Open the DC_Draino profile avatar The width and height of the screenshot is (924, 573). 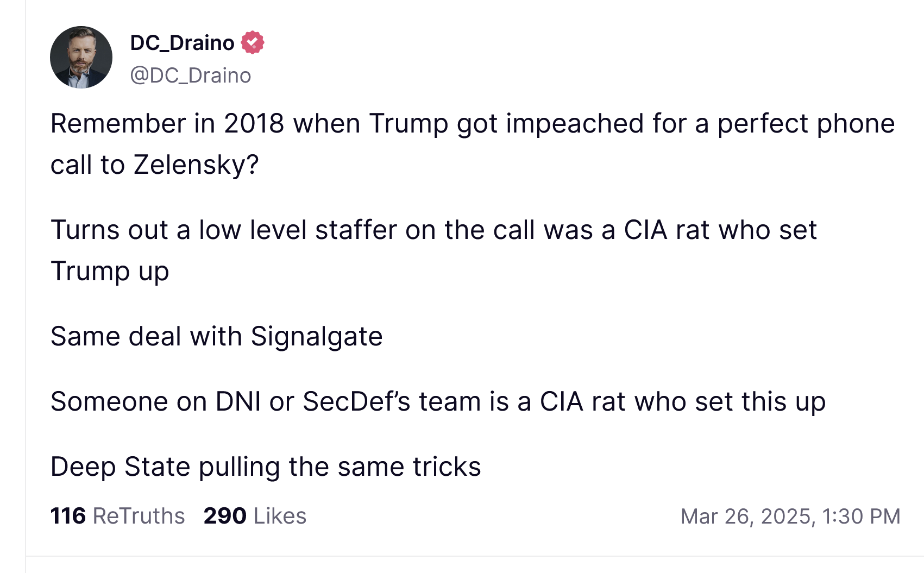81,57
